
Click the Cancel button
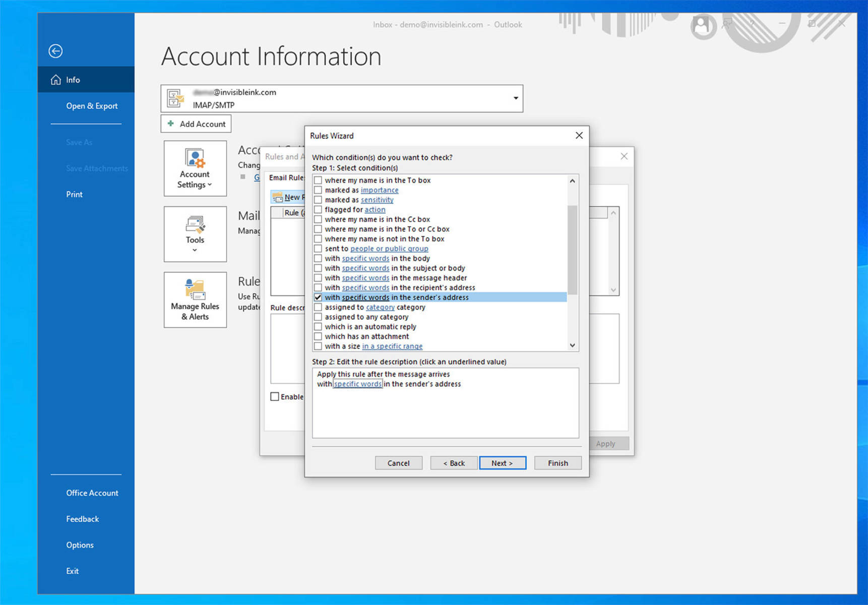(398, 463)
